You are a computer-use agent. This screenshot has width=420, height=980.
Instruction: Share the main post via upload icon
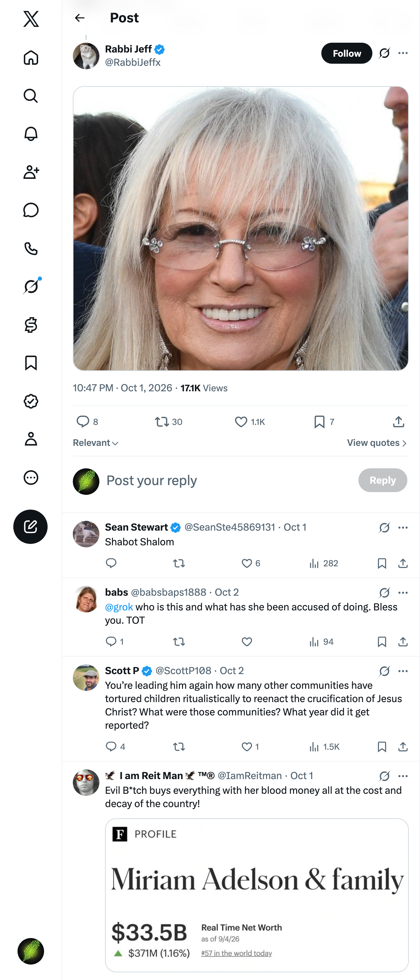pos(398,421)
